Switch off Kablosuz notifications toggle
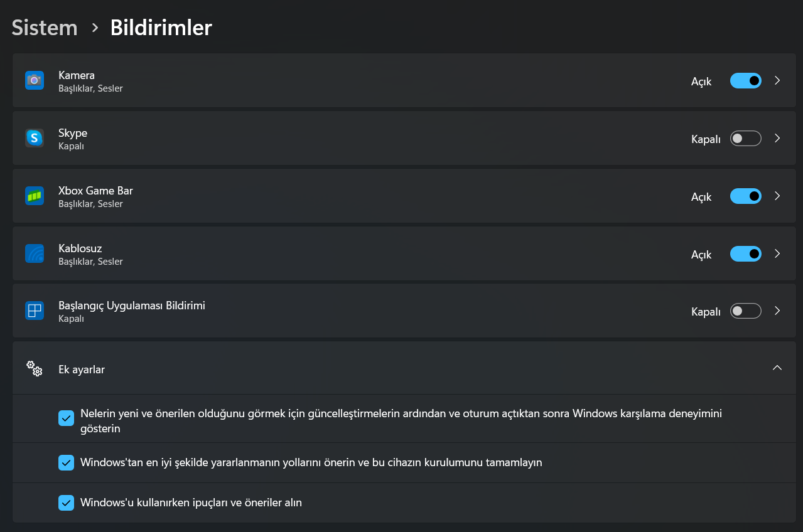803x532 pixels. pyautogui.click(x=745, y=254)
